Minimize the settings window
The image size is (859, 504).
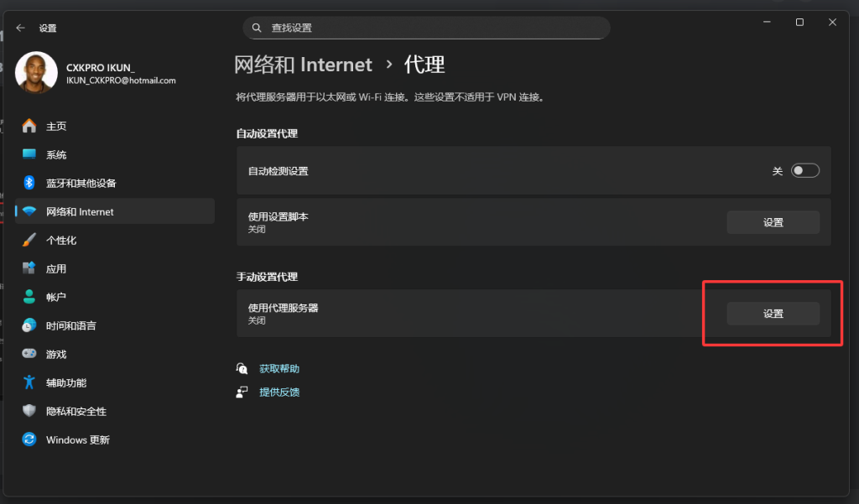coord(767,22)
